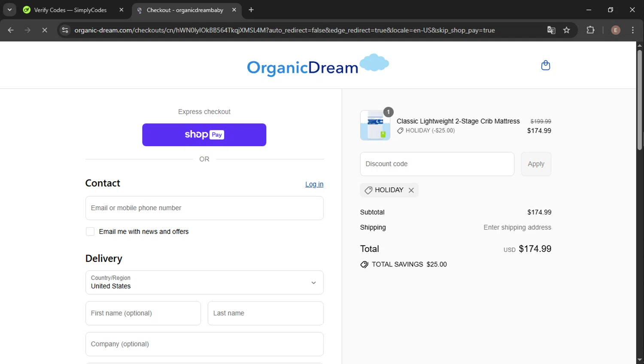Viewport: 644px width, 364px height.
Task: Click the Email or mobile phone number field
Action: [x=204, y=208]
